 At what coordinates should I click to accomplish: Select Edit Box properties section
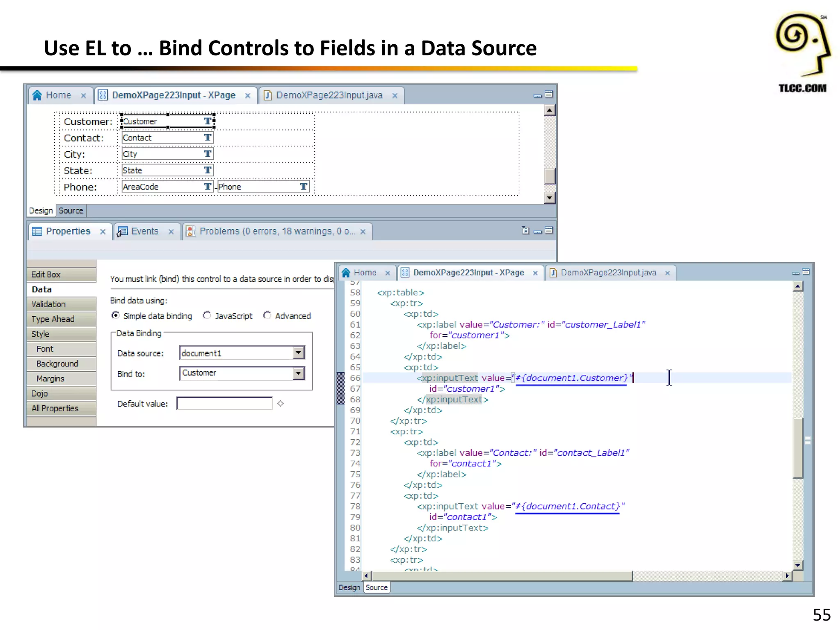tap(62, 274)
